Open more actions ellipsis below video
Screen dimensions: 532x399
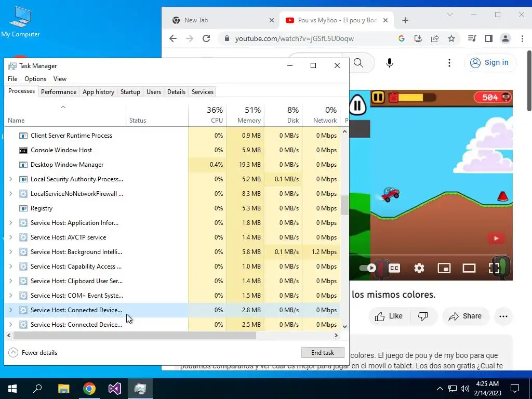(503, 316)
